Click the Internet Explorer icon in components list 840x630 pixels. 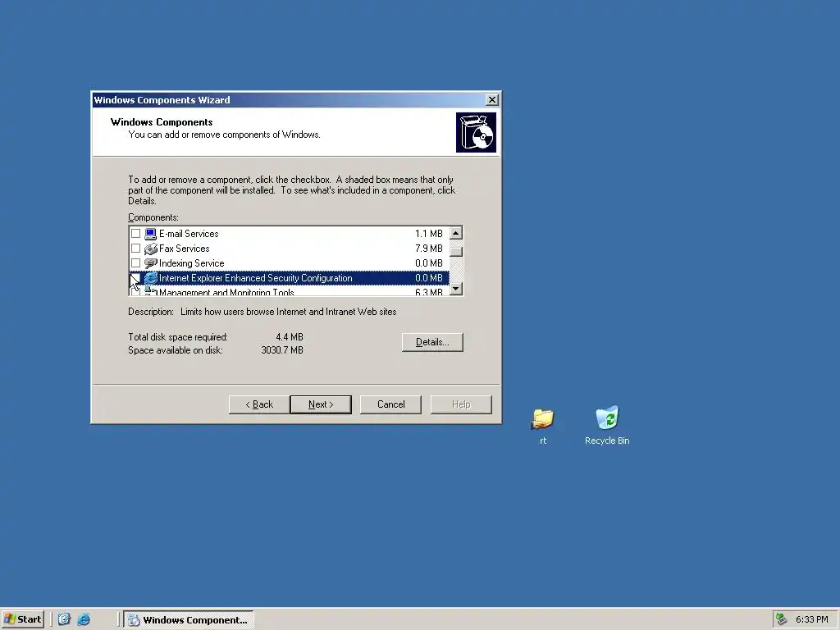pos(151,278)
